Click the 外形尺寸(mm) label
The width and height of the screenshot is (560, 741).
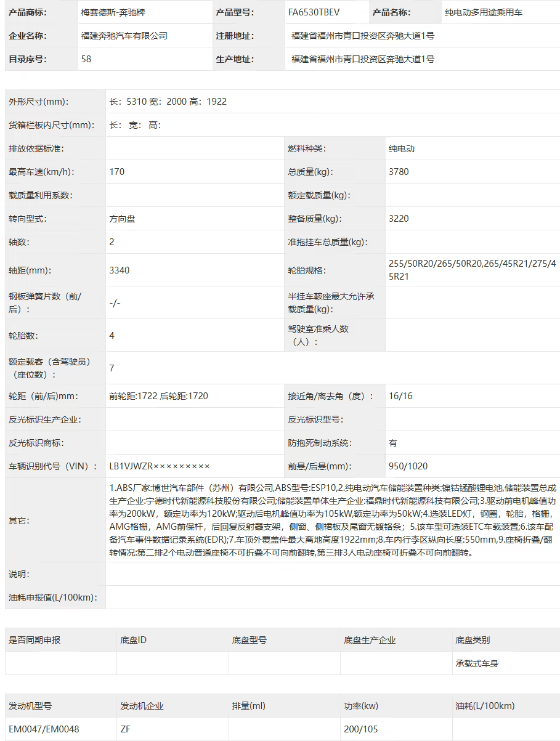(39, 102)
